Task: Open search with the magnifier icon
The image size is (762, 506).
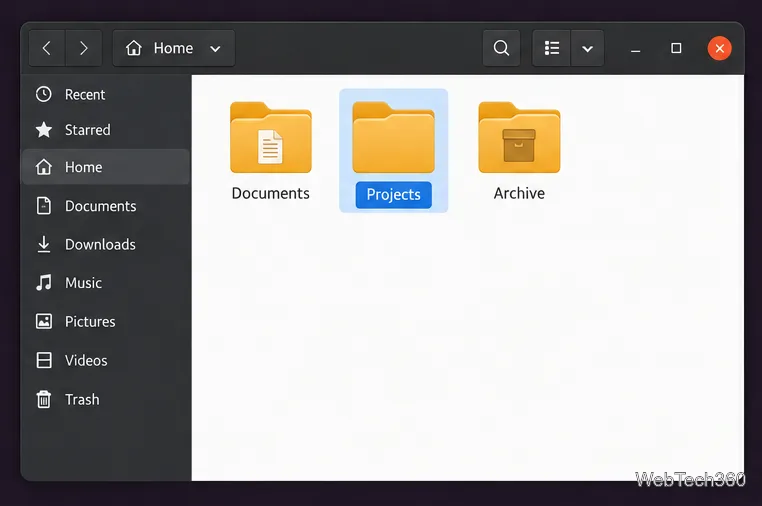Action: [502, 48]
